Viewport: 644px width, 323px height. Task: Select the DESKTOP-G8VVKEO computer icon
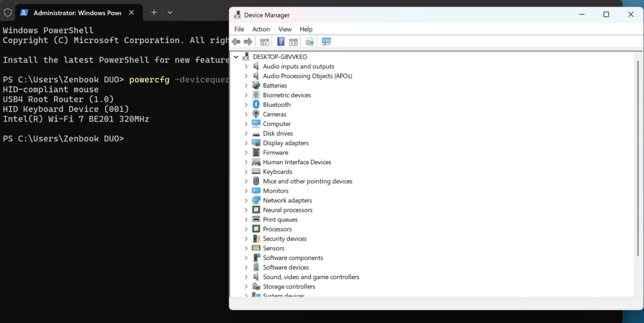[x=245, y=57]
